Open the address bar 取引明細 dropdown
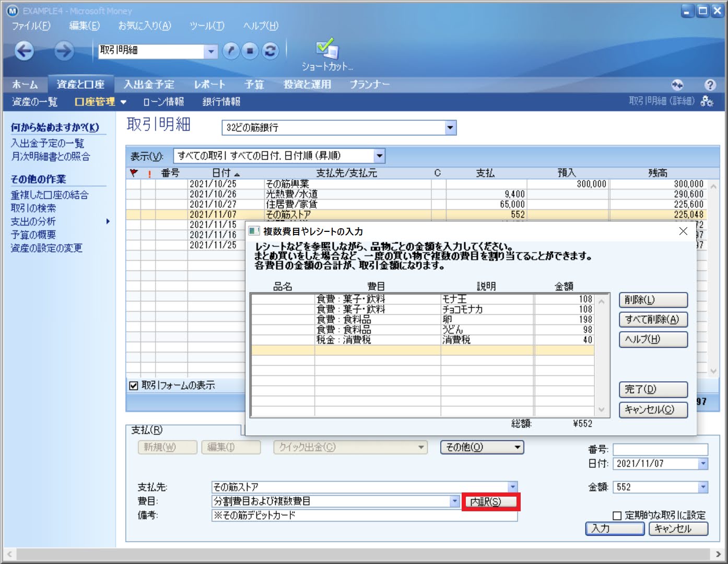The width and height of the screenshot is (728, 564). [210, 51]
